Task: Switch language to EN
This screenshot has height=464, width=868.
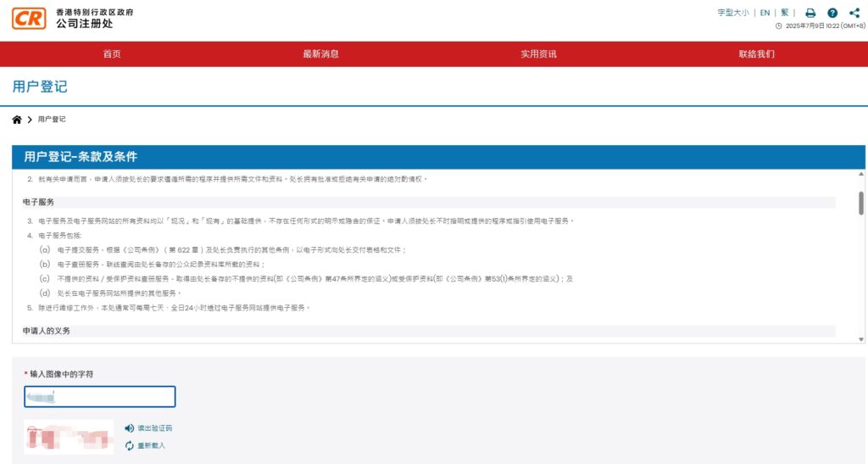Action: [765, 13]
